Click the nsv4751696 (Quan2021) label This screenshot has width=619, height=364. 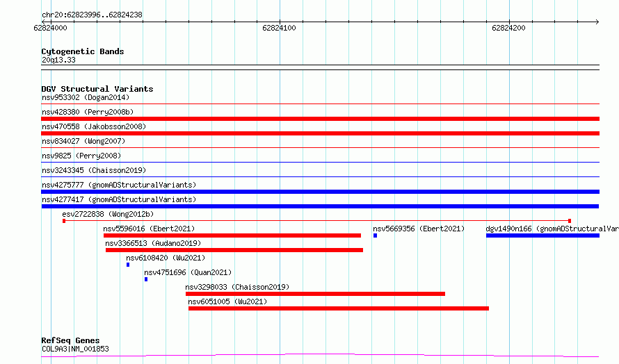pyautogui.click(x=188, y=272)
